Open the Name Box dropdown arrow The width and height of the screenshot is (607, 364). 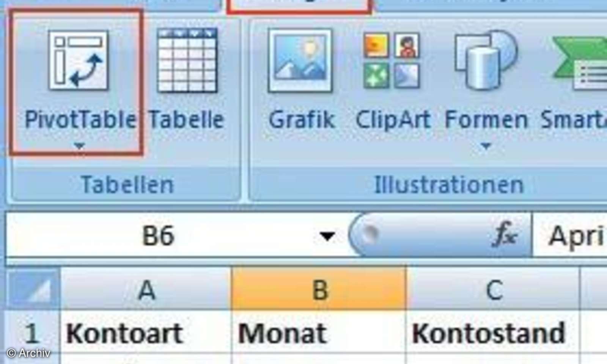(x=327, y=235)
